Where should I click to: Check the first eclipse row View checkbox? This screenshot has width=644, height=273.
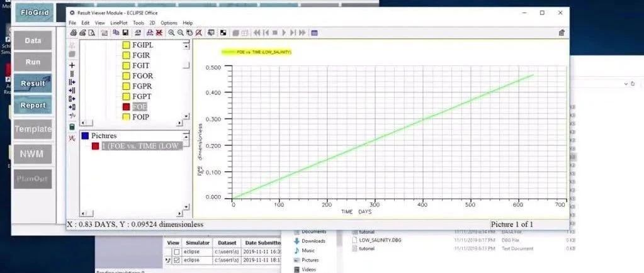[177, 252]
